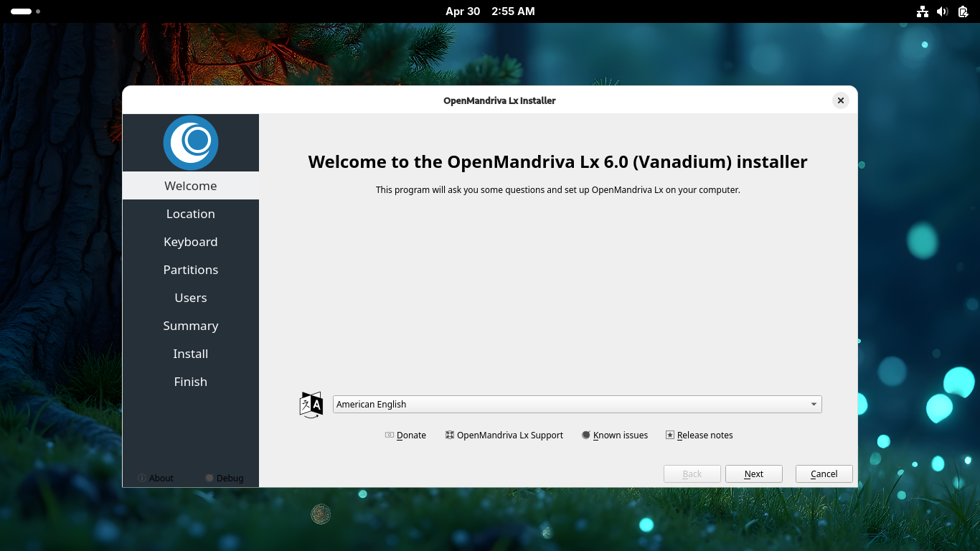Select the Welcome step in the sidebar
Image resolution: width=980 pixels, height=551 pixels.
coord(191,186)
